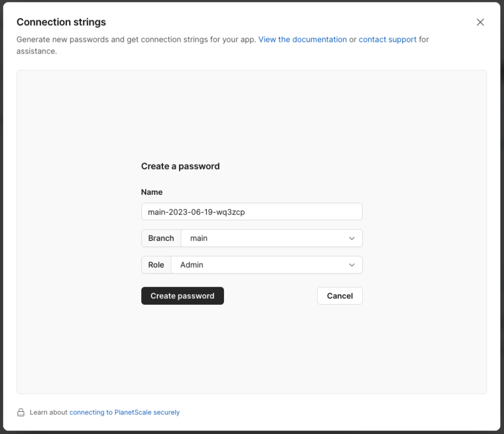Click the Role label tag
Screen dimensions: 504x434
[x=156, y=265]
